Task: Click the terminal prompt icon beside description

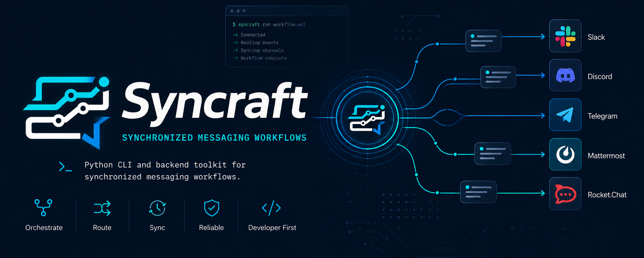Action: (x=65, y=167)
